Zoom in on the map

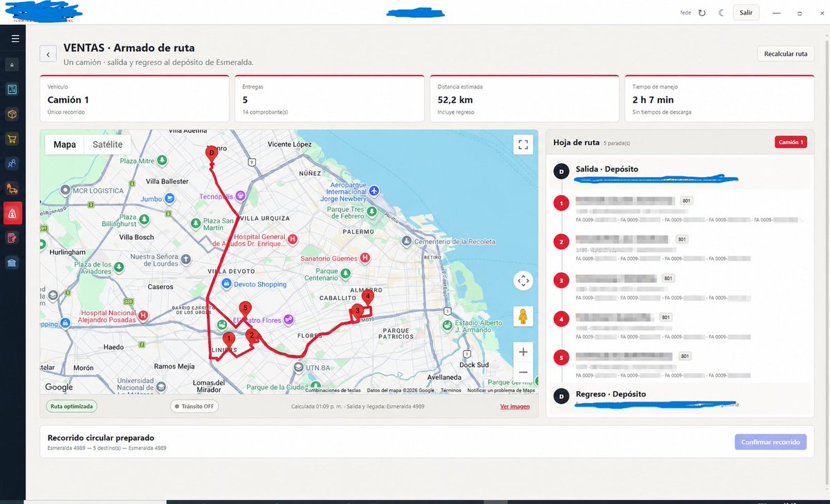coord(523,352)
